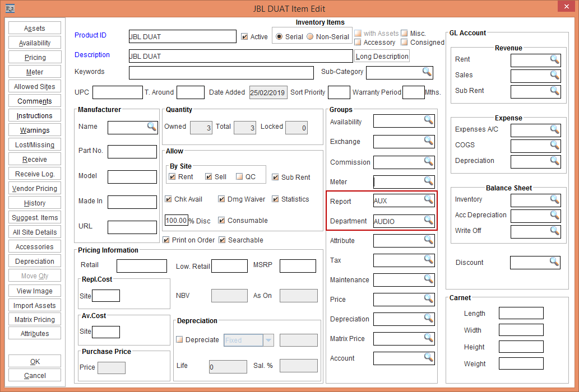Open Expense Depreciation GL lookup
Screen dimensions: 579x392
(x=555, y=161)
